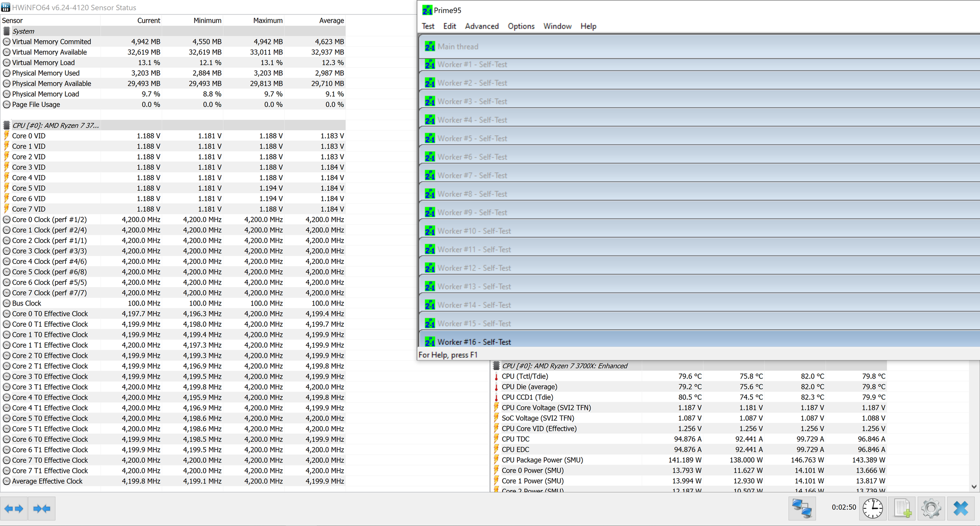980x526 pixels.
Task: Select the Average Effective Clock row
Action: [x=173, y=481]
